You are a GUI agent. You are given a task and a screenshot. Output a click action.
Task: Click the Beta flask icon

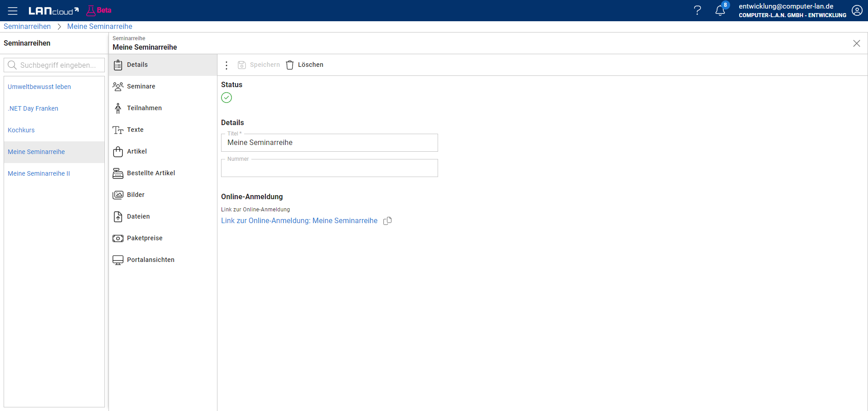click(x=91, y=10)
